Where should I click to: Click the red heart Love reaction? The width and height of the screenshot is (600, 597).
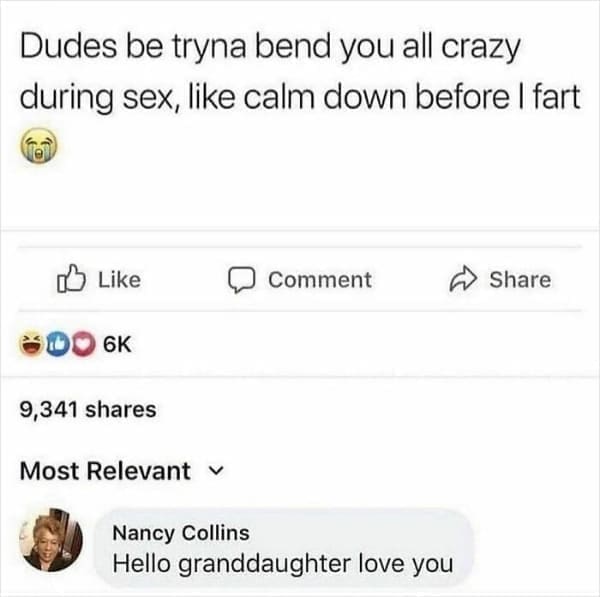coord(83,344)
